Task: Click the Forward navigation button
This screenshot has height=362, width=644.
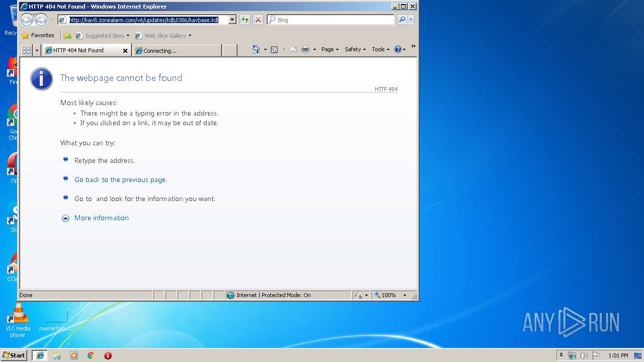Action: pyautogui.click(x=41, y=20)
